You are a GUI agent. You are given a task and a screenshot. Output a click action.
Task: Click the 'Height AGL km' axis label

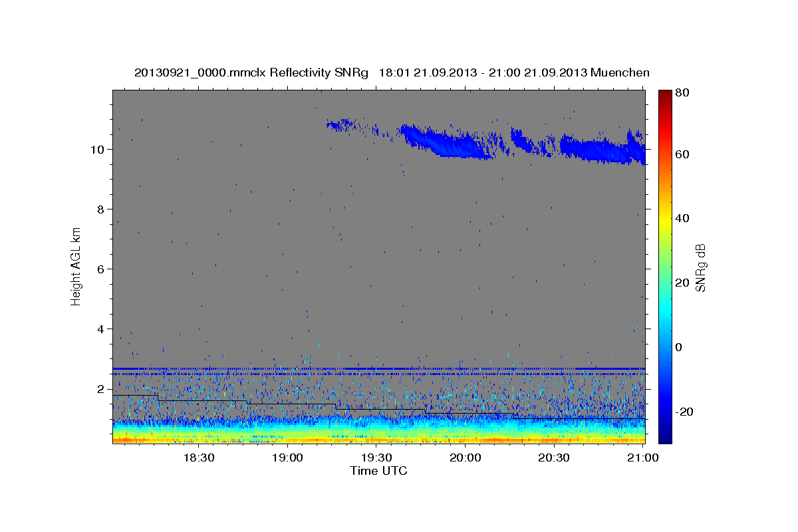76,266
